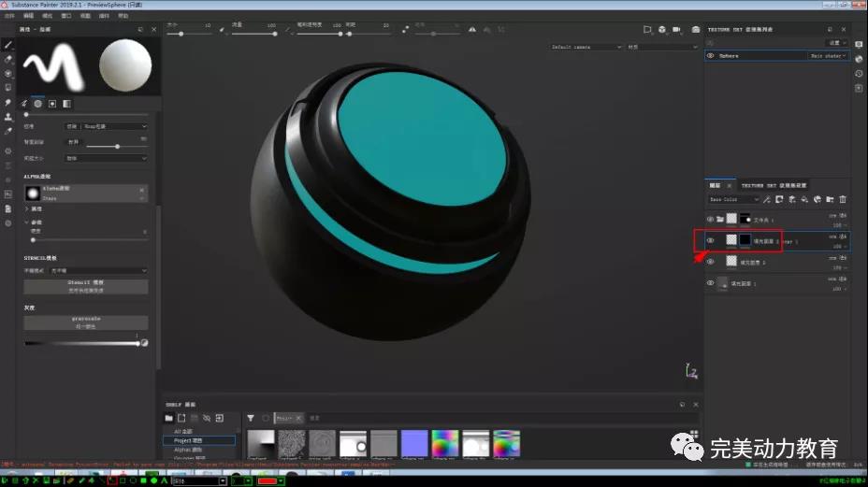Select the Eraser tool in left toolbar
Image resolution: width=868 pixels, height=487 pixels.
click(8, 59)
